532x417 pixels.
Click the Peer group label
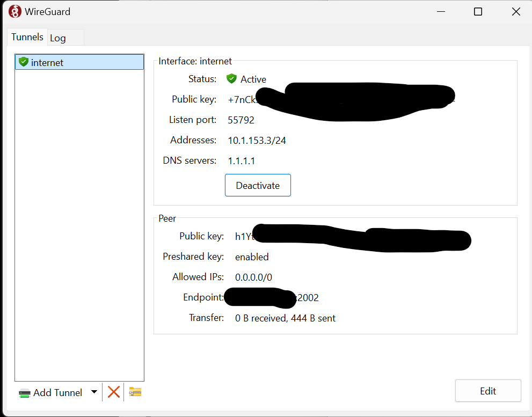click(x=167, y=218)
